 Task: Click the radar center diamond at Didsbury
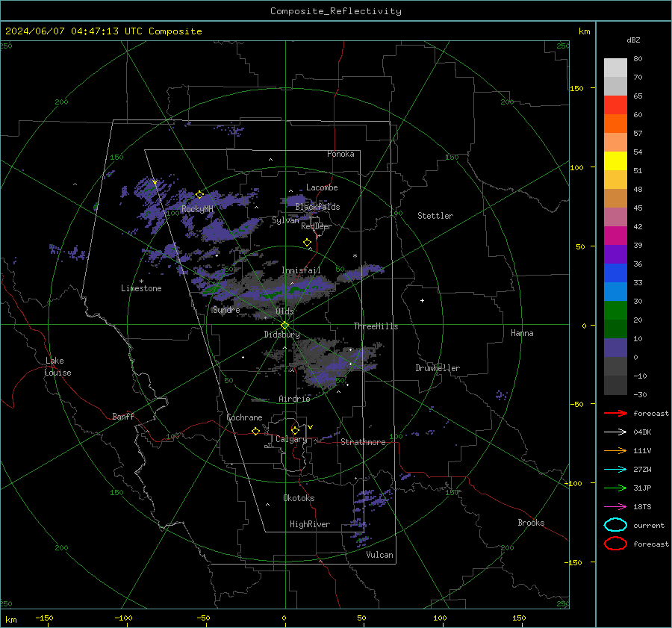tap(284, 326)
